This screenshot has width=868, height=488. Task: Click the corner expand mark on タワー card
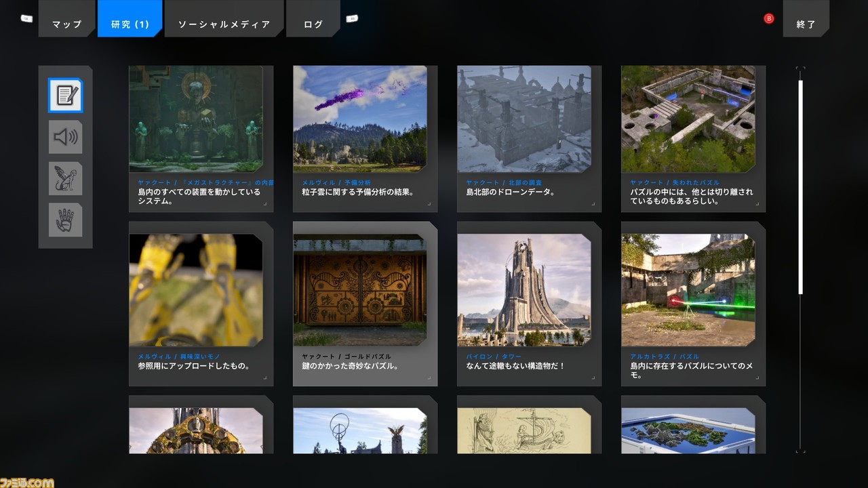click(x=592, y=378)
